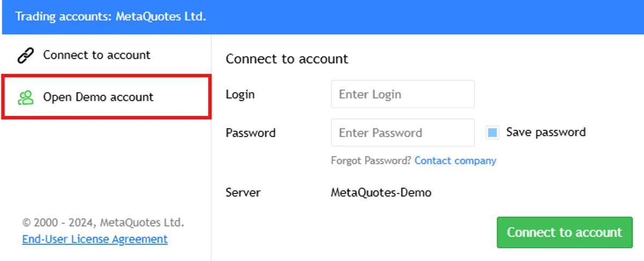Tick the Save password checkbox
Image resolution: width=644 pixels, height=261 pixels.
click(x=492, y=132)
